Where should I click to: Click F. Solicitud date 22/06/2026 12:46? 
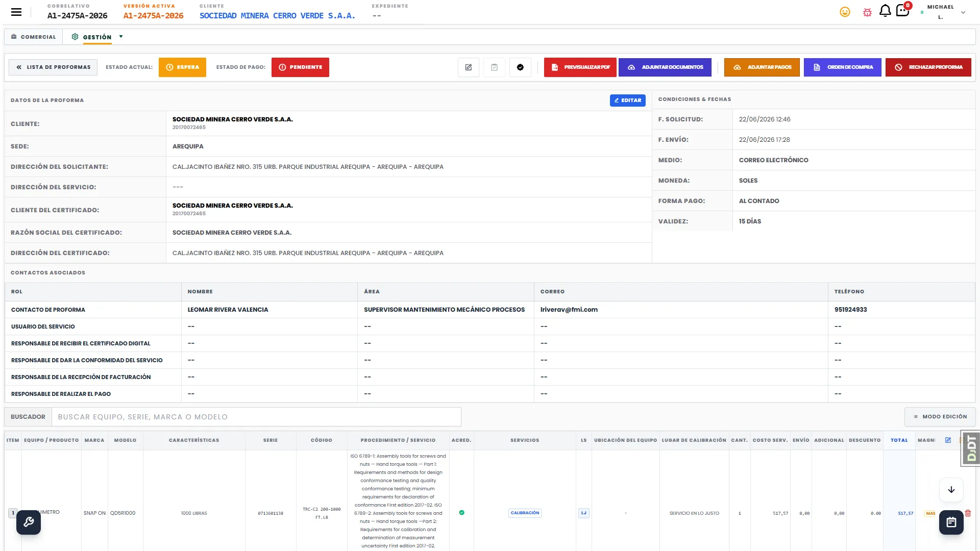[x=765, y=119]
